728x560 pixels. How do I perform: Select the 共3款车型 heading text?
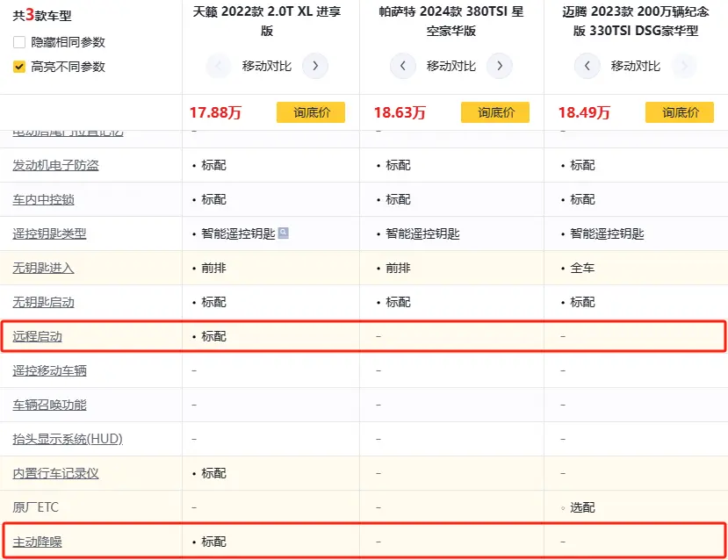pyautogui.click(x=42, y=15)
